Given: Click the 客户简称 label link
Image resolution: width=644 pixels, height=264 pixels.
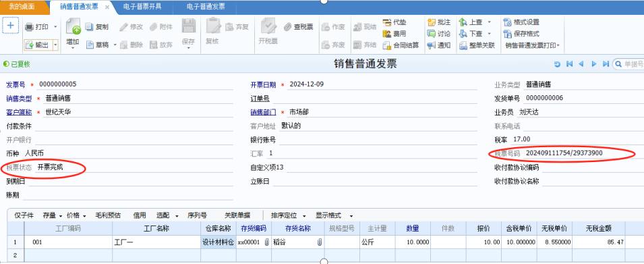Looking at the screenshot, I should click(19, 112).
